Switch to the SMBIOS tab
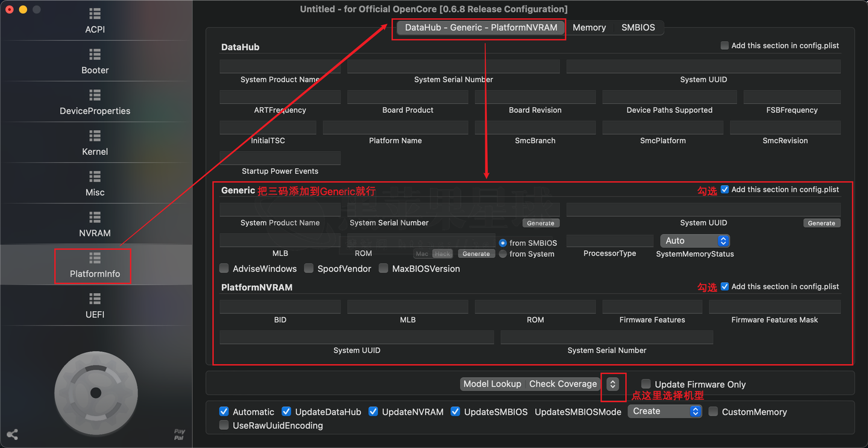This screenshot has width=868, height=448. pyautogui.click(x=638, y=28)
